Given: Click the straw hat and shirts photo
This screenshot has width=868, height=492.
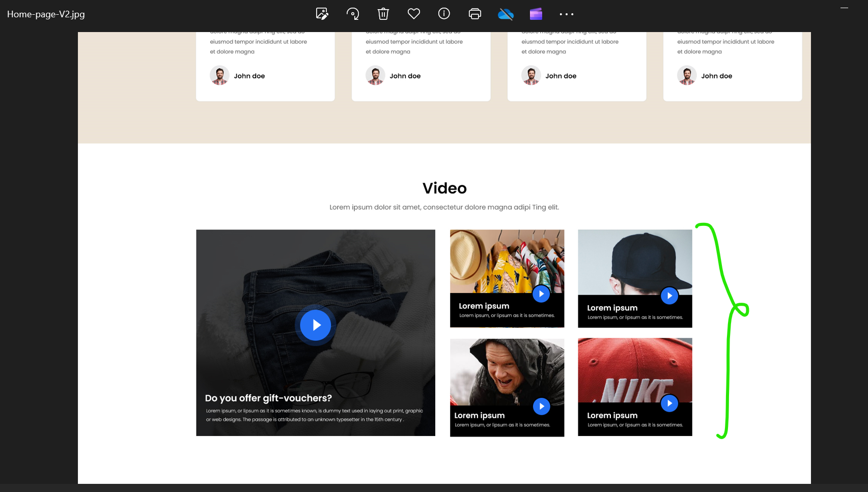Looking at the screenshot, I should point(507,261).
